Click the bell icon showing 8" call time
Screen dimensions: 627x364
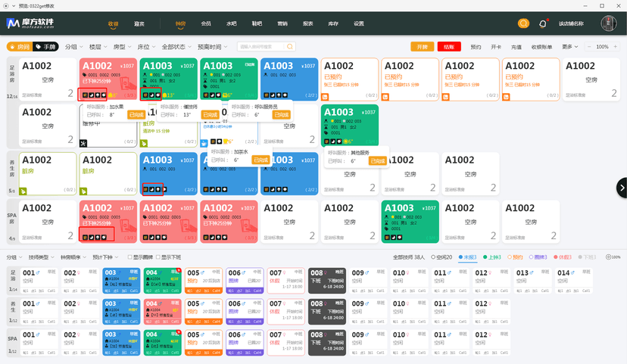pos(110,95)
